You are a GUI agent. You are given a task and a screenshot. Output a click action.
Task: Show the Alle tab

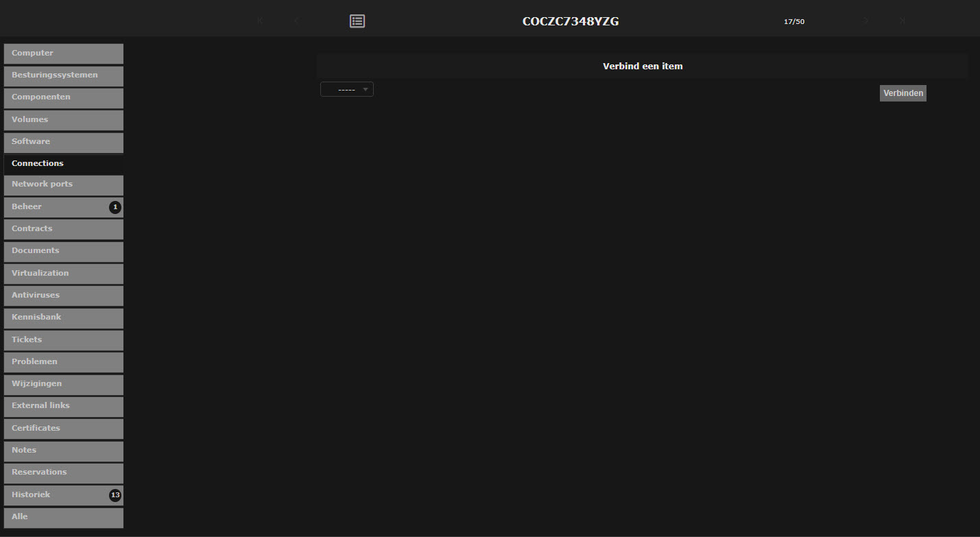click(64, 517)
